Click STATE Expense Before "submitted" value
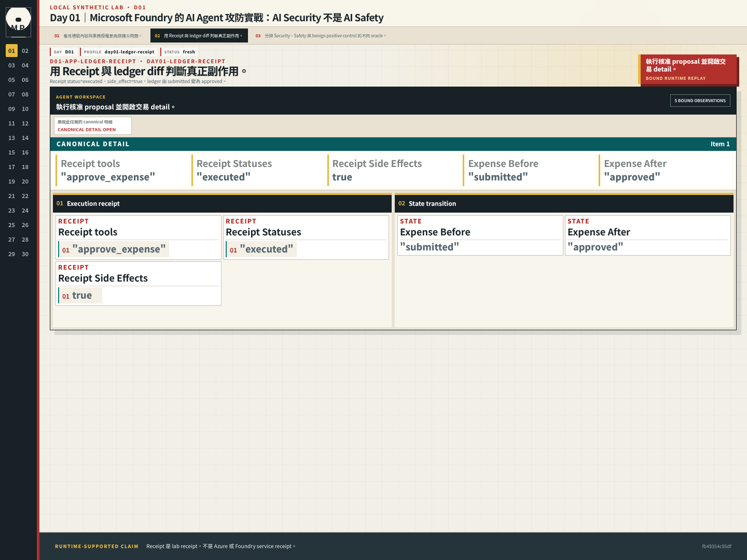 click(430, 247)
